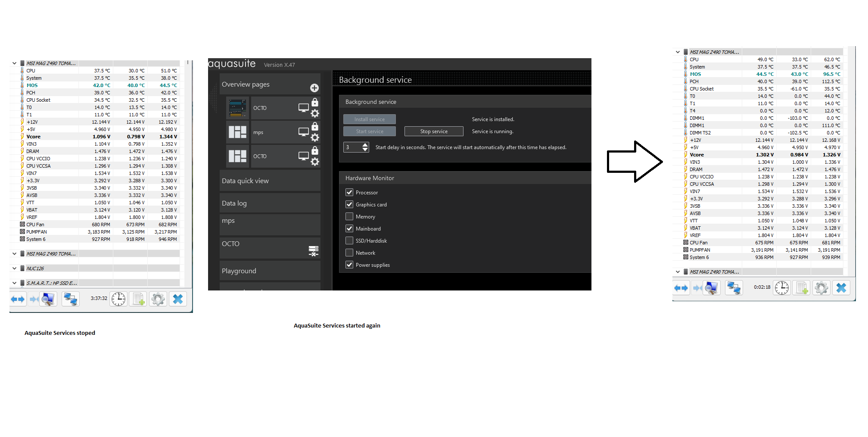Click the clock icon beside the 0:02:18 timer
The width and height of the screenshot is (868, 437).
tap(781, 288)
